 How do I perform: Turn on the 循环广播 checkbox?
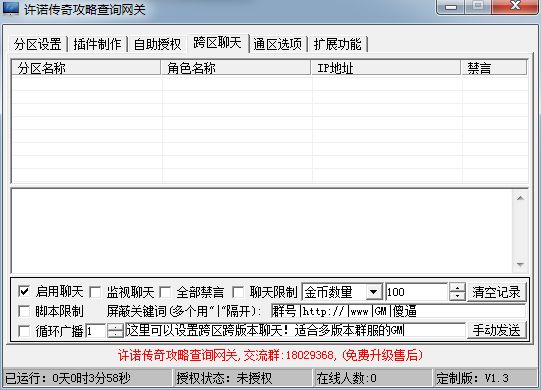tap(24, 331)
